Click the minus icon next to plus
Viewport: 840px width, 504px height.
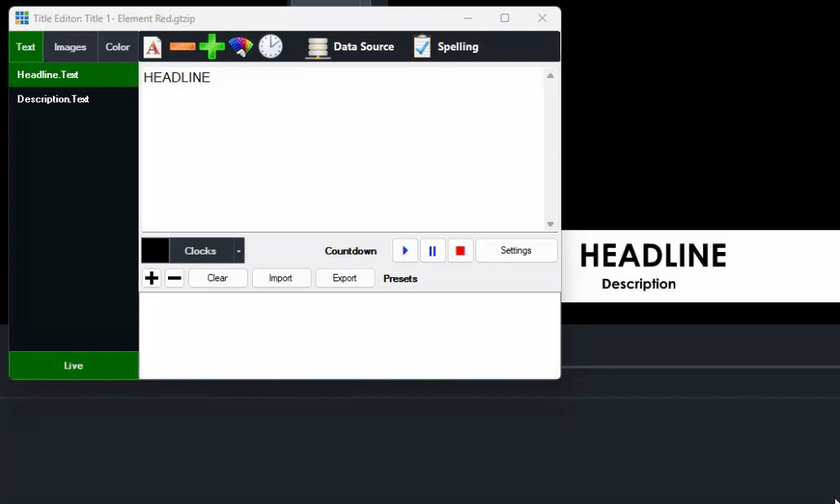click(x=173, y=277)
